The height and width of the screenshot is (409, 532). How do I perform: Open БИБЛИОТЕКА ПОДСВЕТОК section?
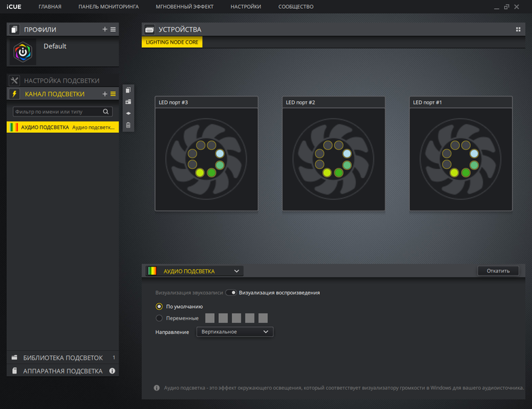63,357
